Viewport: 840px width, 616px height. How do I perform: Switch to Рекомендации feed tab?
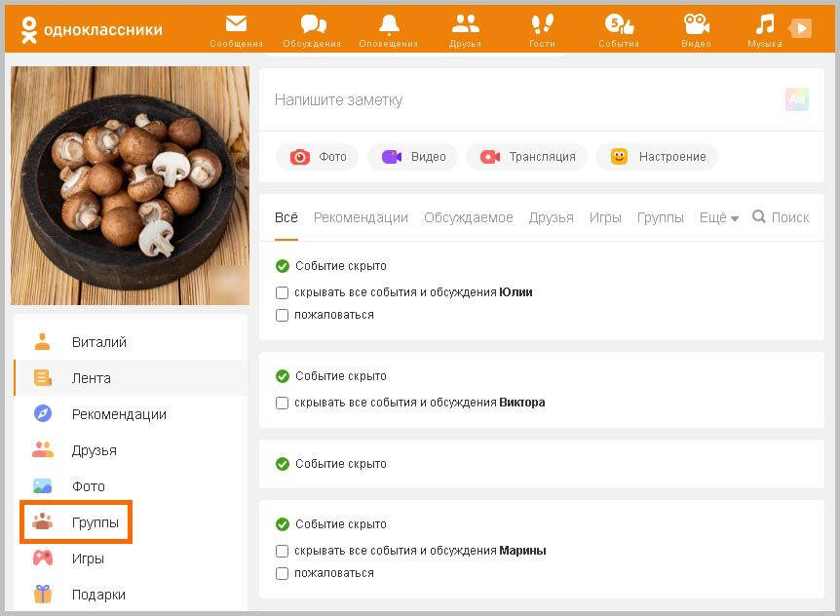[362, 217]
